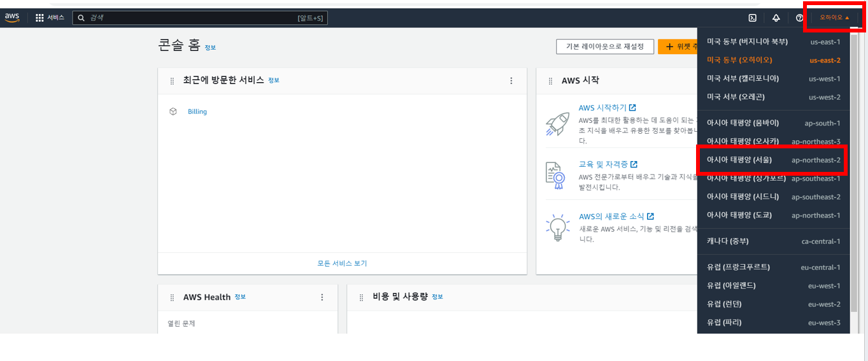Open the Billing service link
Viewport: 868px width, 361px height.
coord(197,111)
